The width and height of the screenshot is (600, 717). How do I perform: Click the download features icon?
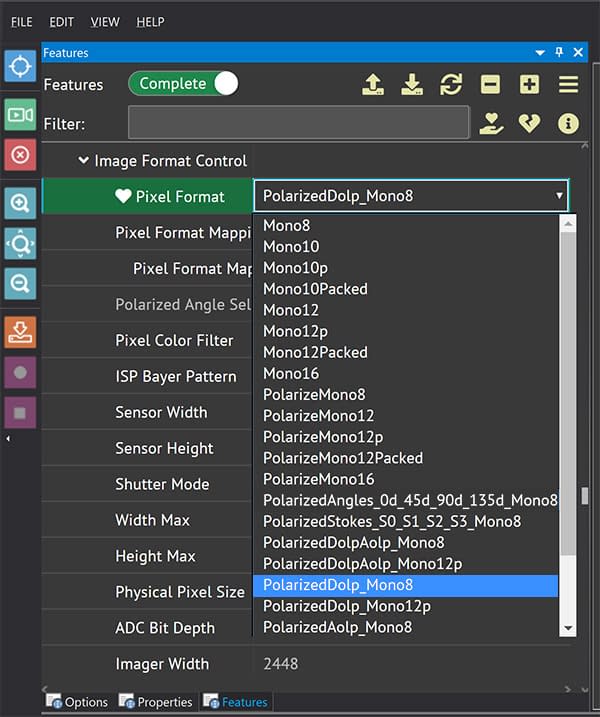[x=412, y=85]
